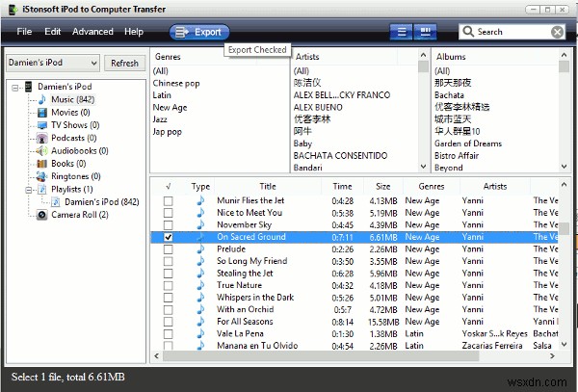Select the Playlists icon in tree
This screenshot has height=392, width=578.
click(42, 190)
